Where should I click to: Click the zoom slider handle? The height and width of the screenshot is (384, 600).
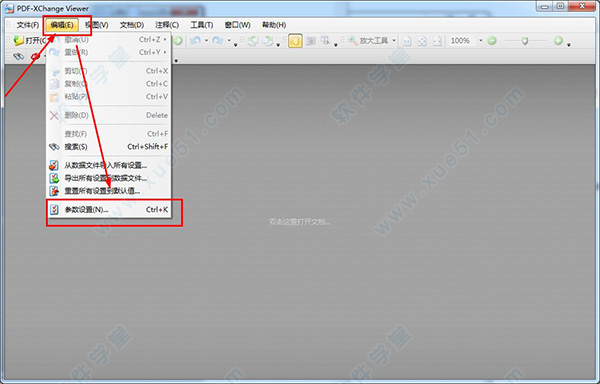pos(525,41)
